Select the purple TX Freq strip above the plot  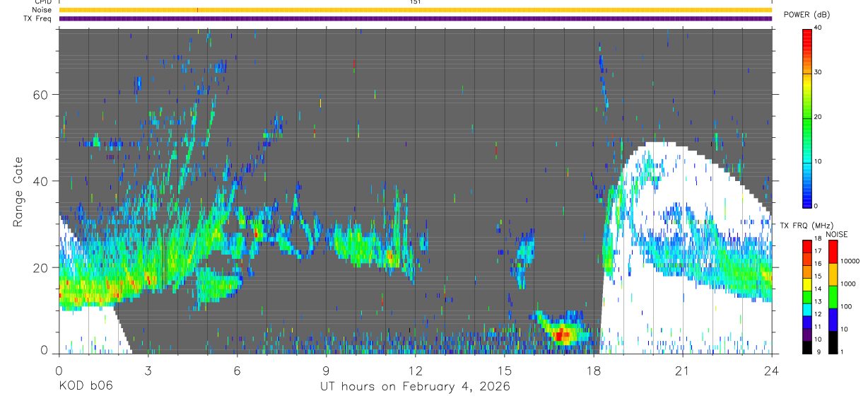point(416,18)
